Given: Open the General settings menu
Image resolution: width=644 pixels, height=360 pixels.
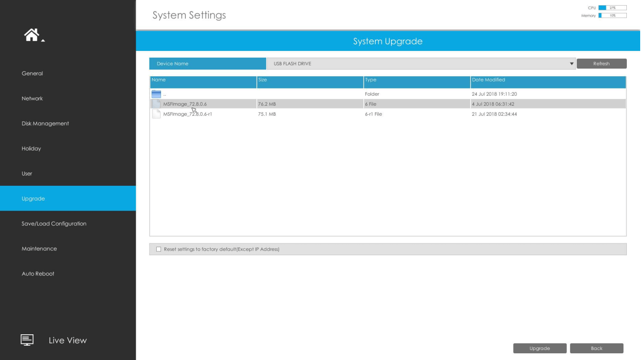Looking at the screenshot, I should [32, 73].
